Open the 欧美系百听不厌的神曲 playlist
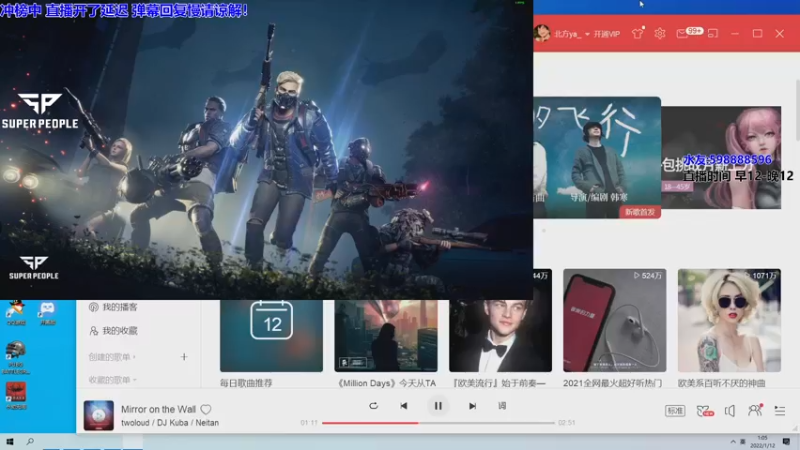Screen dimensions: 800x450 (729, 320)
